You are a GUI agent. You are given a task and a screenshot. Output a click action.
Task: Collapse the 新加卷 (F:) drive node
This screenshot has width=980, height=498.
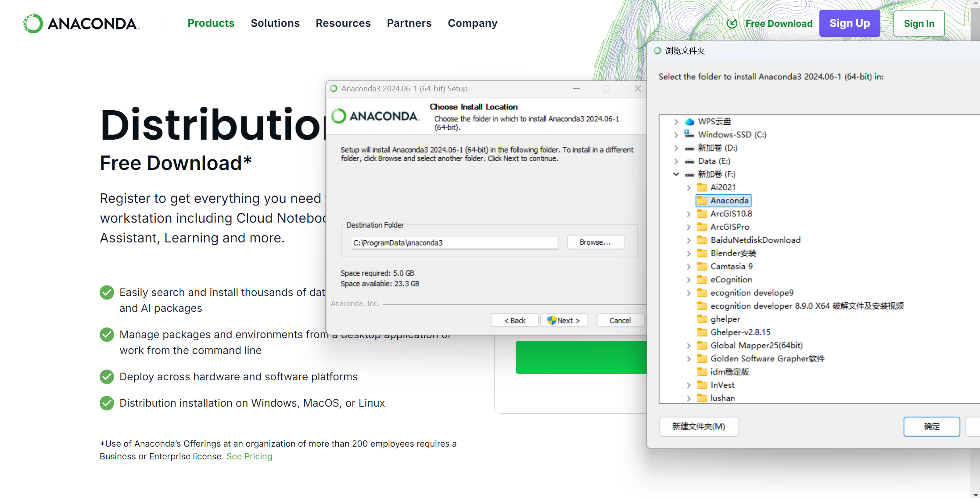pyautogui.click(x=676, y=174)
